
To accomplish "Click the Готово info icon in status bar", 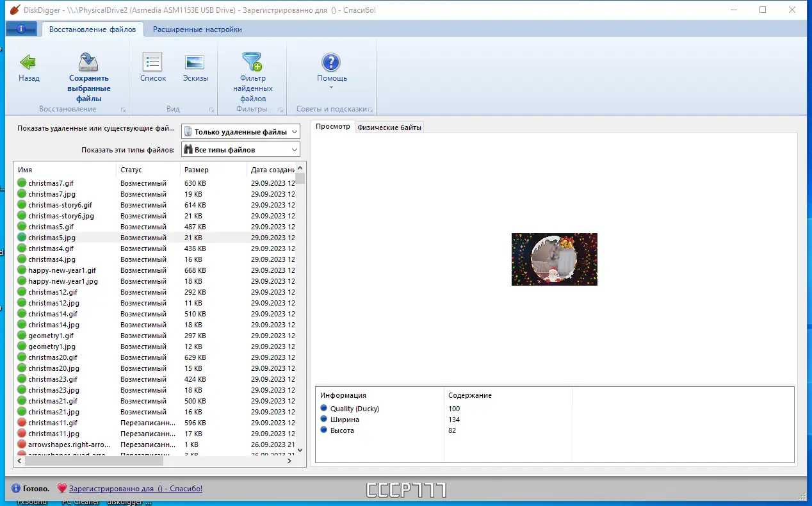I will coord(16,489).
